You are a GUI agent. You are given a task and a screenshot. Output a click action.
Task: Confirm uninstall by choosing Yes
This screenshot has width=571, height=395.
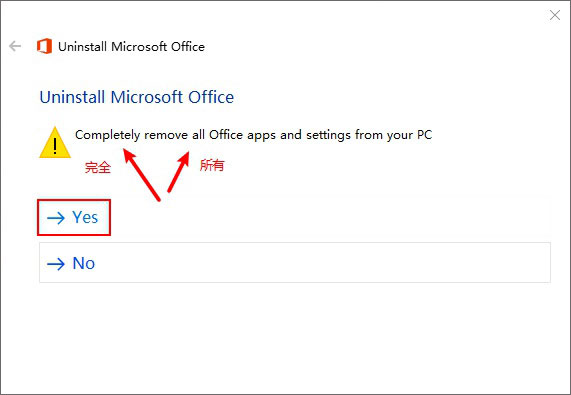coord(74,218)
